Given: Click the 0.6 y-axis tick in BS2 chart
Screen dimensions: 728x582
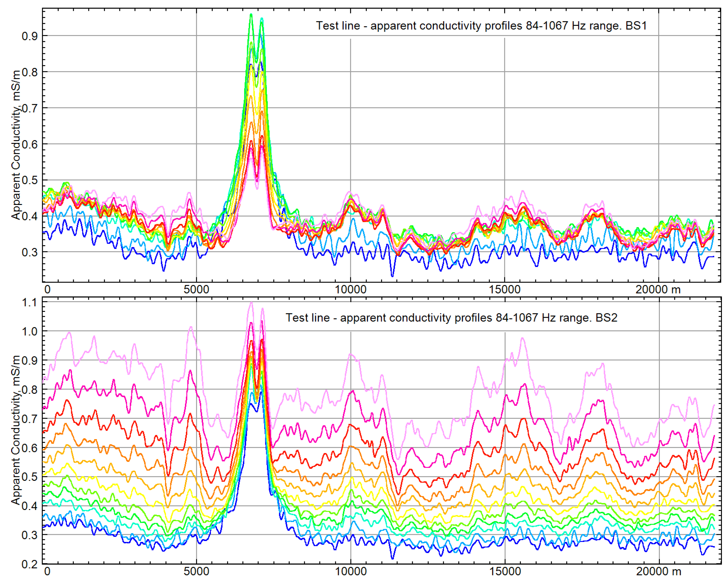Looking at the screenshot, I should tap(30, 448).
